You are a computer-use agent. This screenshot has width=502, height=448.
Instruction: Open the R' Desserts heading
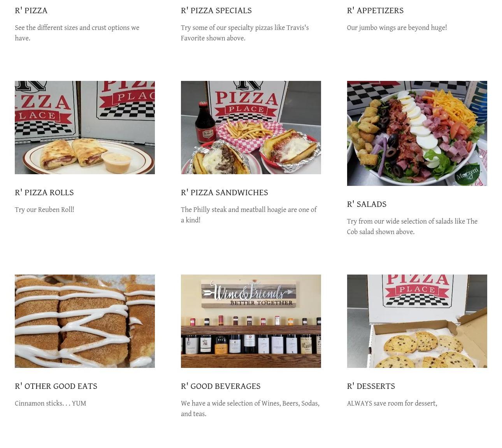pyautogui.click(x=371, y=386)
